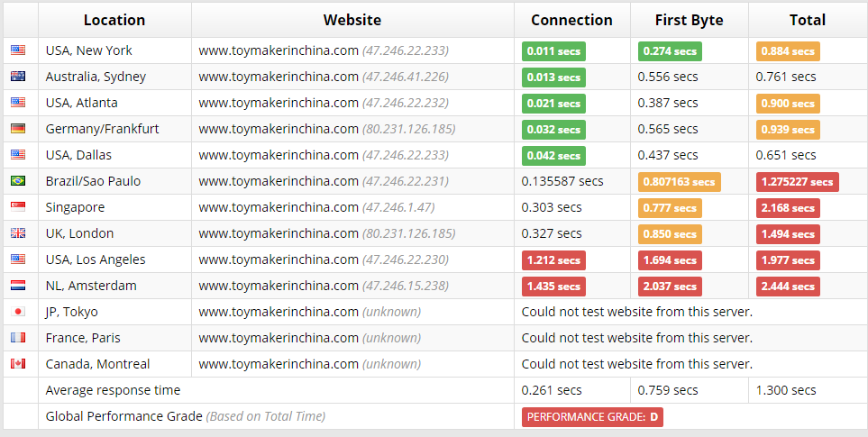Click the green 0.042 secs Dallas connection badge
Screen dimensions: 868x437
tap(553, 156)
